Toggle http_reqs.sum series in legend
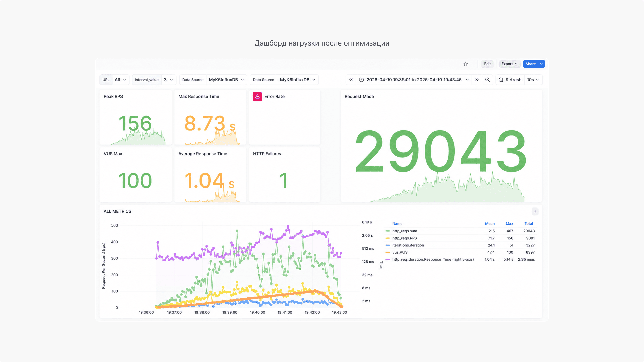Image resolution: width=644 pixels, height=362 pixels. pyautogui.click(x=405, y=231)
